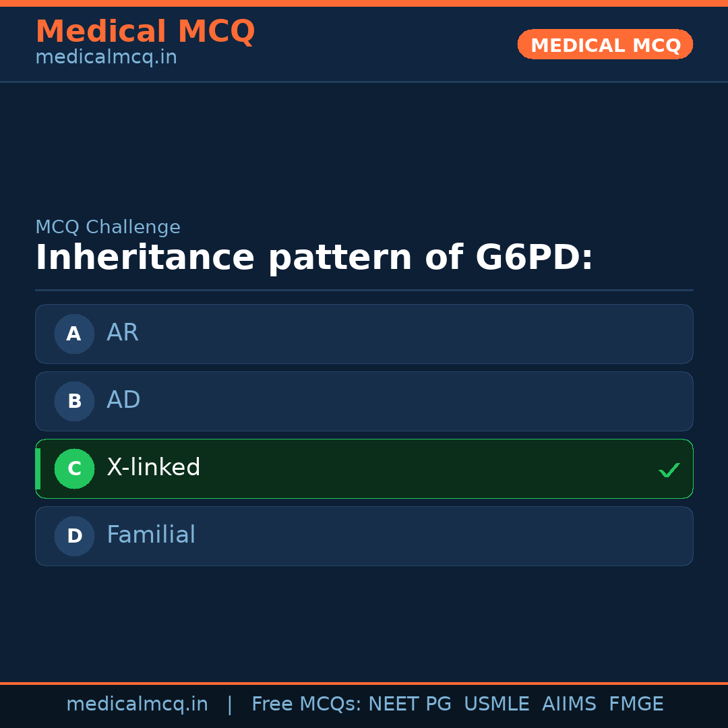
Task: Click 'USMLE' in the footer
Action: coord(496,704)
